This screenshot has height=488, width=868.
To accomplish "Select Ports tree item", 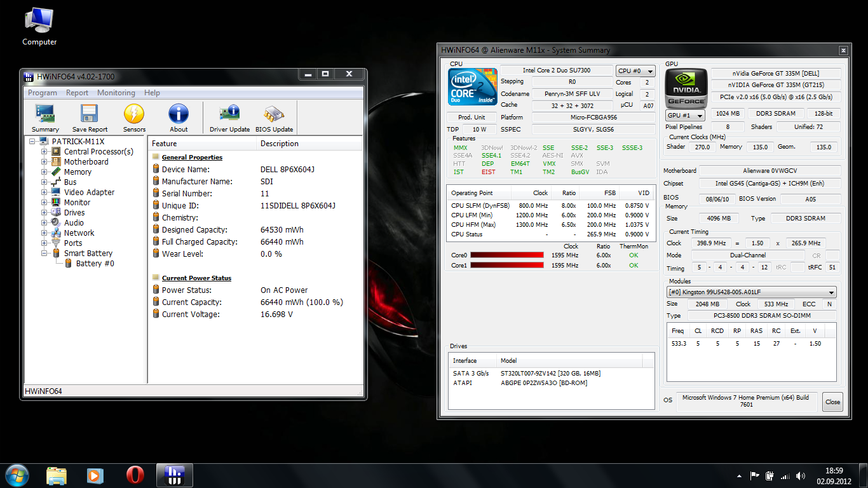I will [73, 243].
